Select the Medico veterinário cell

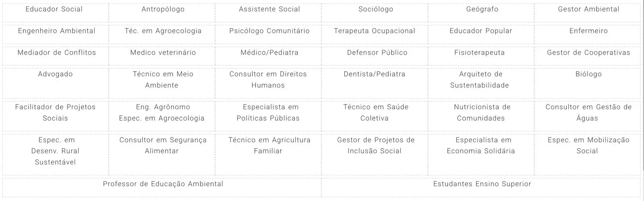click(x=163, y=53)
